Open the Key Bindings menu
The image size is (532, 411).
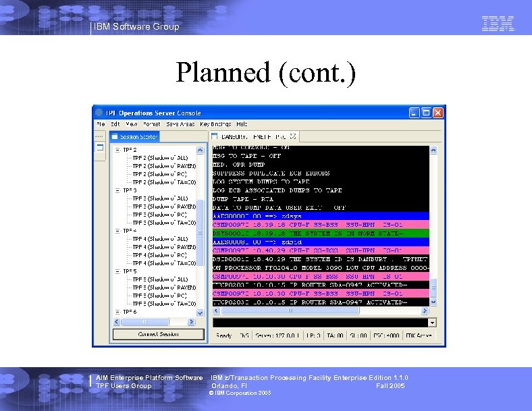point(215,124)
